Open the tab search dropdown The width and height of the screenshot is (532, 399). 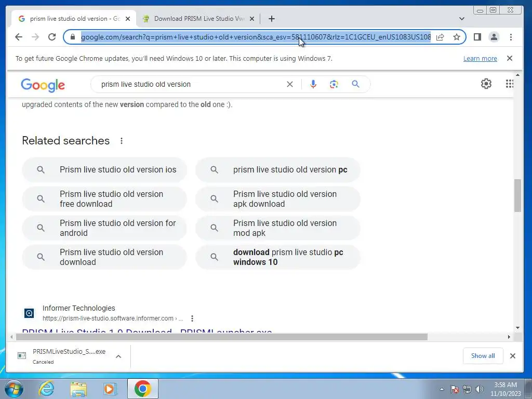pos(462,19)
